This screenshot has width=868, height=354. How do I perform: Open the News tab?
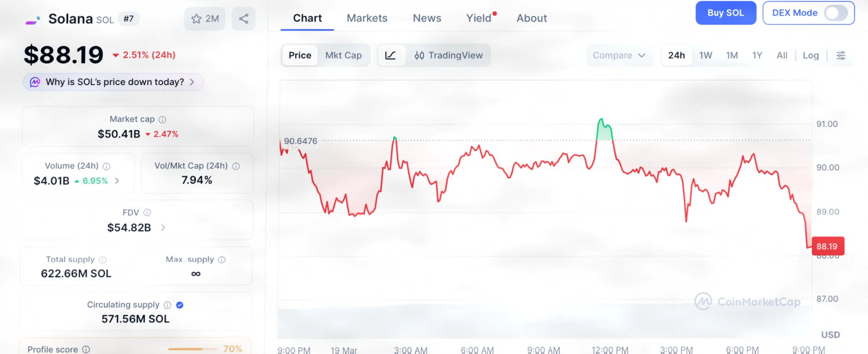pyautogui.click(x=427, y=18)
